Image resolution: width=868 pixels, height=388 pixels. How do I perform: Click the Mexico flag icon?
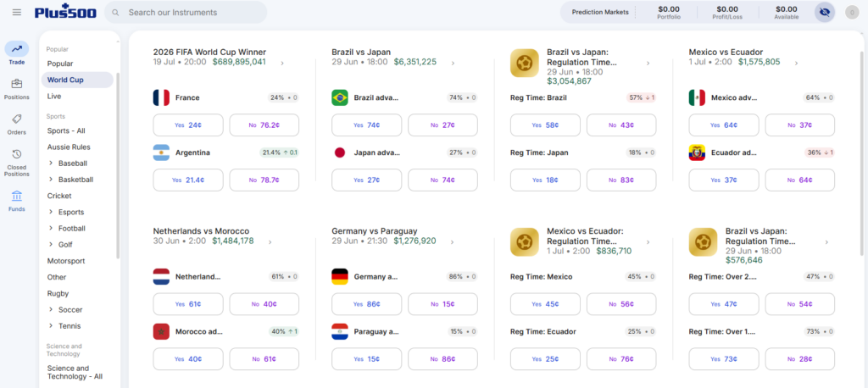click(697, 98)
